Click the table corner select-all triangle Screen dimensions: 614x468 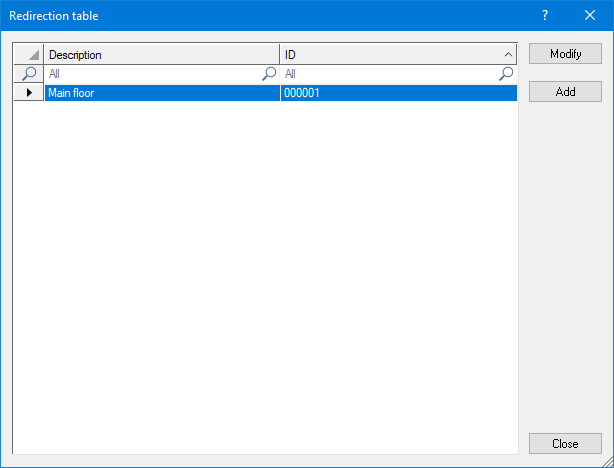[29, 55]
